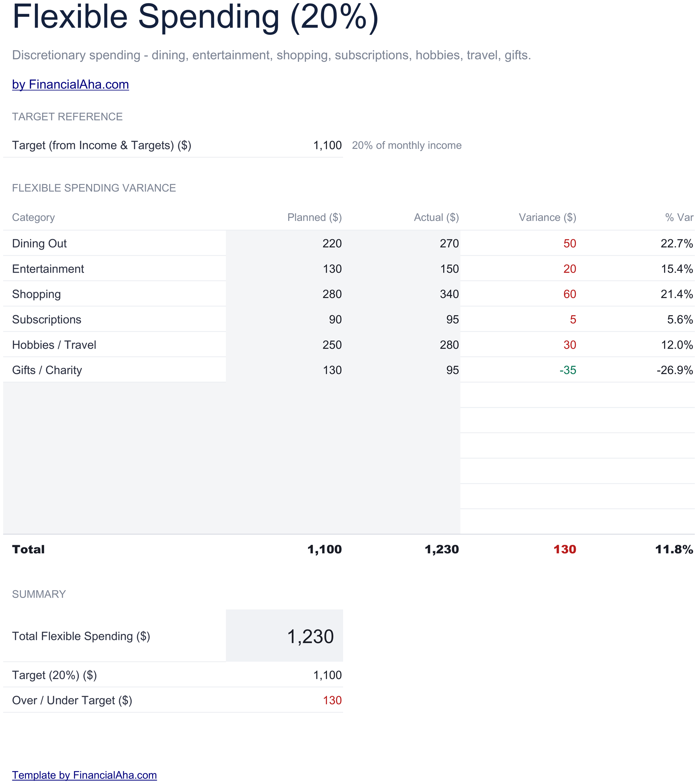Click the Entertainment category label

click(48, 269)
